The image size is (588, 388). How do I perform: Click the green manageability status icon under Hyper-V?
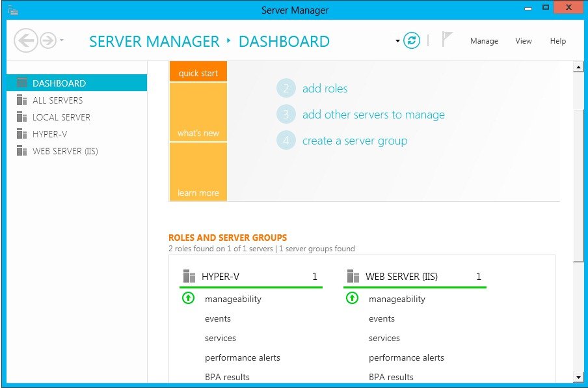[x=188, y=298]
